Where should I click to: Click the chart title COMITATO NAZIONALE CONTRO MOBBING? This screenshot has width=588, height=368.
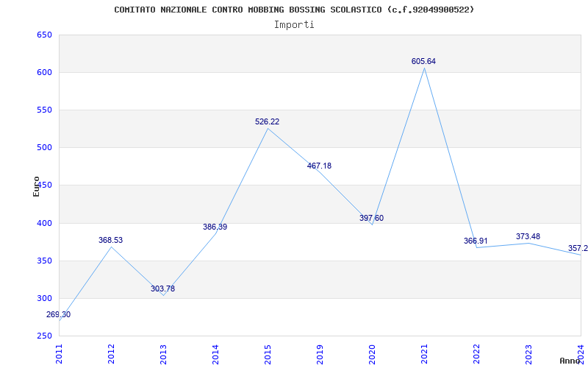pyautogui.click(x=294, y=10)
